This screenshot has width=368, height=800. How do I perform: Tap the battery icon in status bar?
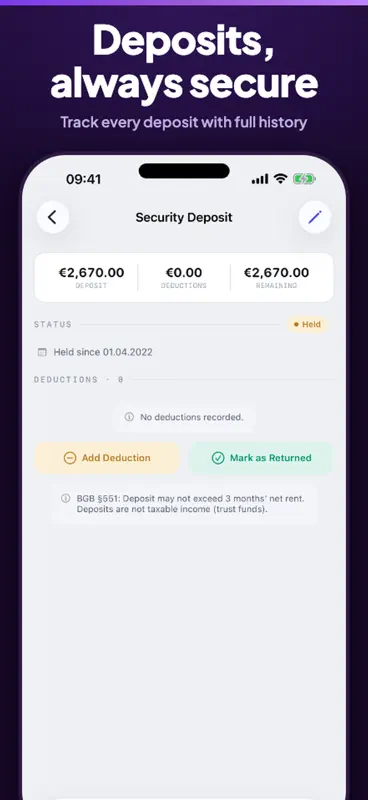pos(304,179)
